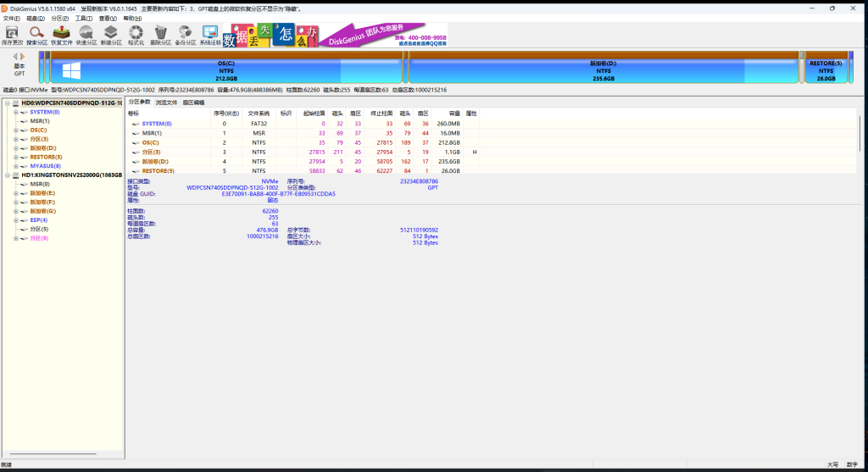This screenshot has width=868, height=472.
Task: Collapse the HD0 WDPCSN740 disk node
Action: (7, 103)
